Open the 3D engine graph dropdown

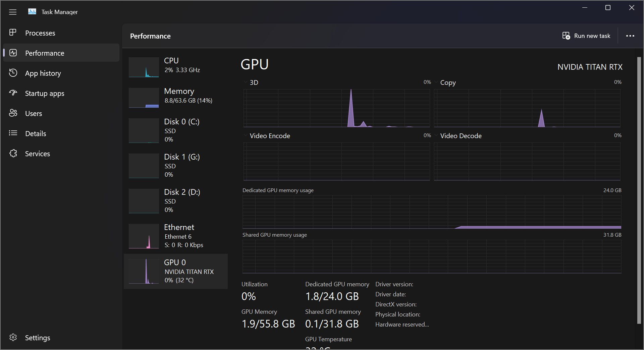246,82
